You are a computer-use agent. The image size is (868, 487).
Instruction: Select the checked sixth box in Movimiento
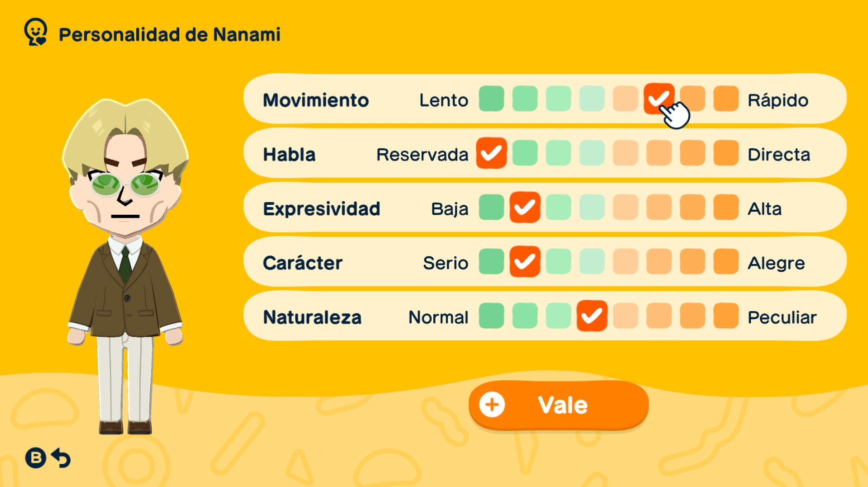click(659, 99)
